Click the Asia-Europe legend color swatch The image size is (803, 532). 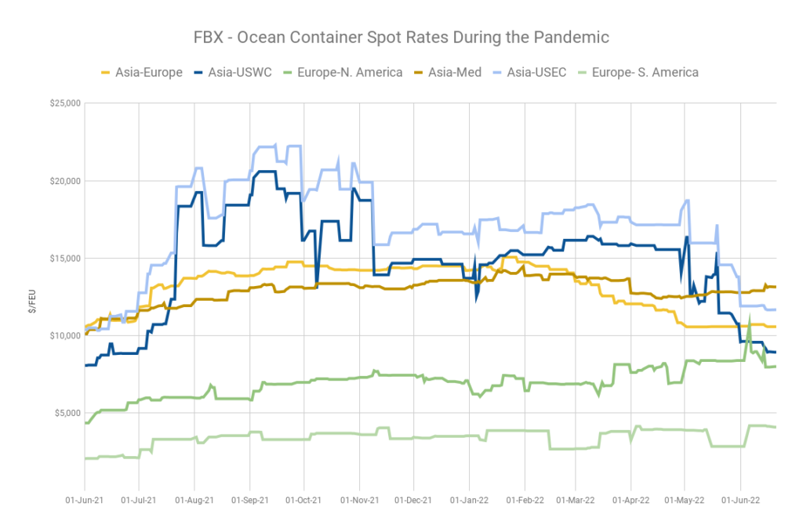point(106,73)
